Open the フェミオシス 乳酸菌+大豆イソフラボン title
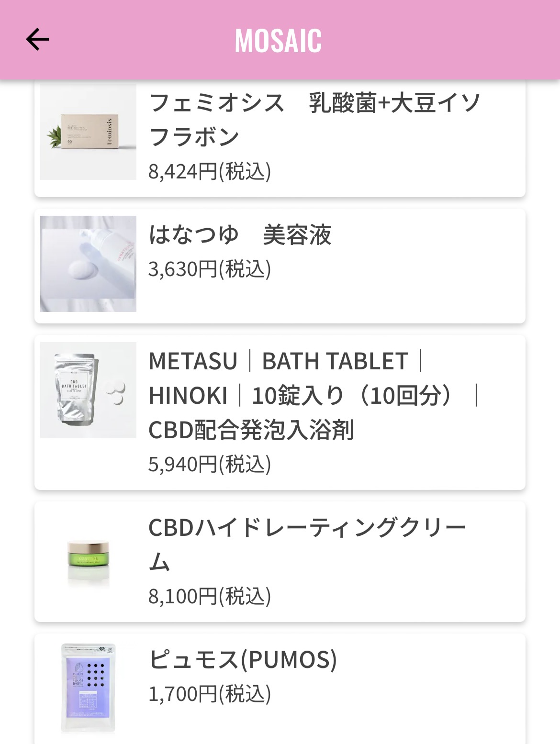The width and height of the screenshot is (560, 744). pos(314,120)
